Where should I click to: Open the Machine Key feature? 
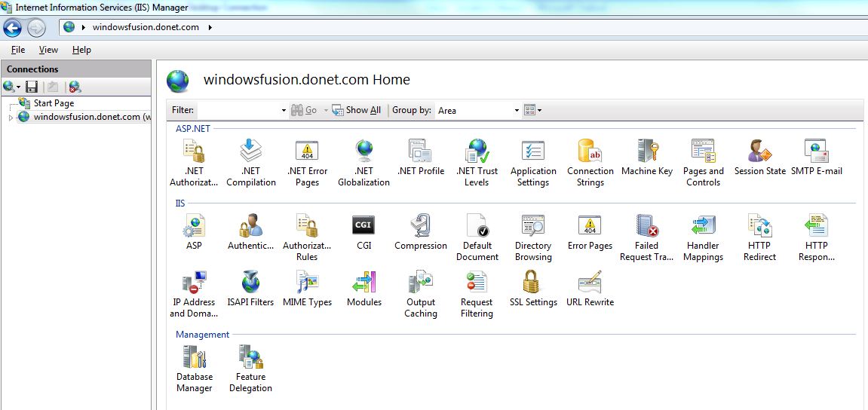pyautogui.click(x=647, y=157)
